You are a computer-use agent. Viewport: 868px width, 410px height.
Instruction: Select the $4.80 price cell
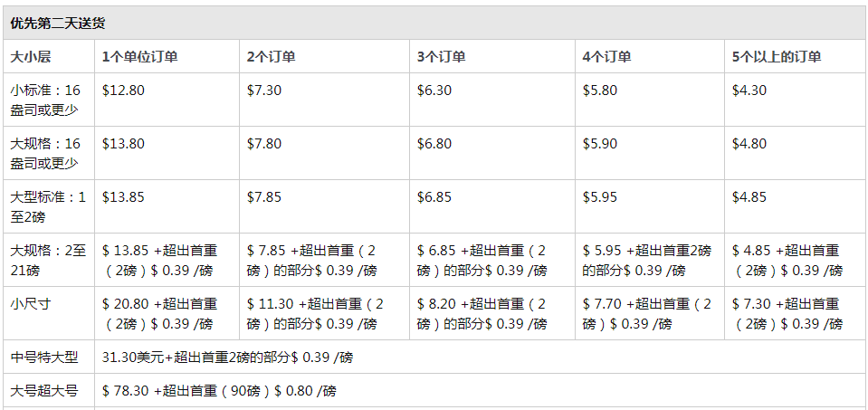[x=749, y=144]
